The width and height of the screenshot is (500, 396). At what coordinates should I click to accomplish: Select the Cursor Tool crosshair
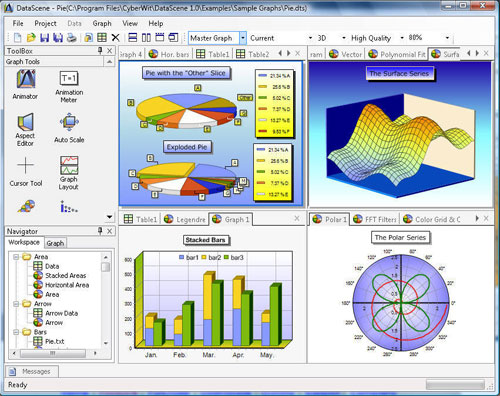pyautogui.click(x=26, y=172)
